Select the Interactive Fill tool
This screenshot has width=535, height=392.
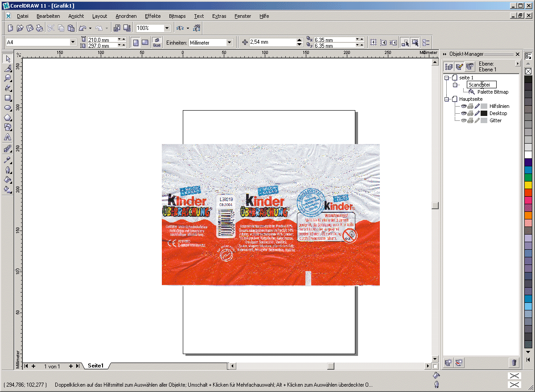pos(8,189)
